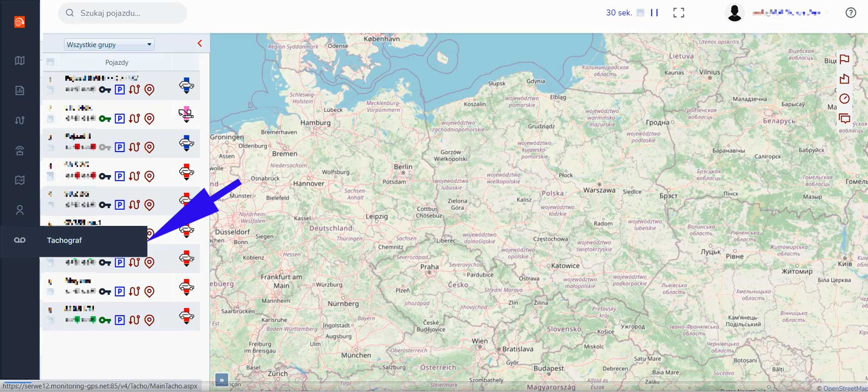Open the user avatar profile
The width and height of the screenshot is (868, 392).
pos(734,13)
